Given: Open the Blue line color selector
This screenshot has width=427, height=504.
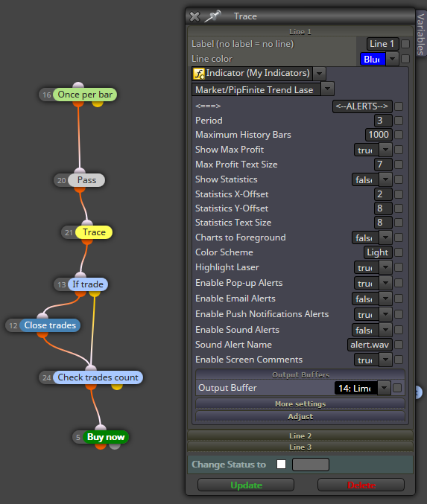Looking at the screenshot, I should pos(373,59).
